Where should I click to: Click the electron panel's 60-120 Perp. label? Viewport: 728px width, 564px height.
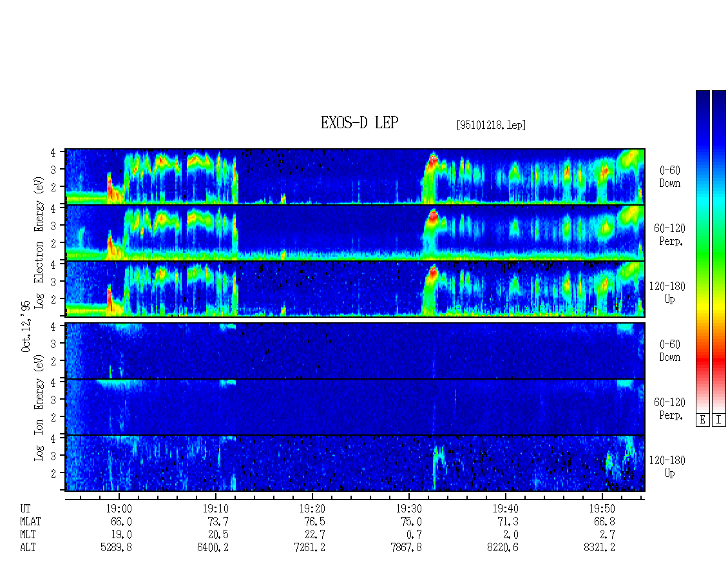click(x=669, y=235)
